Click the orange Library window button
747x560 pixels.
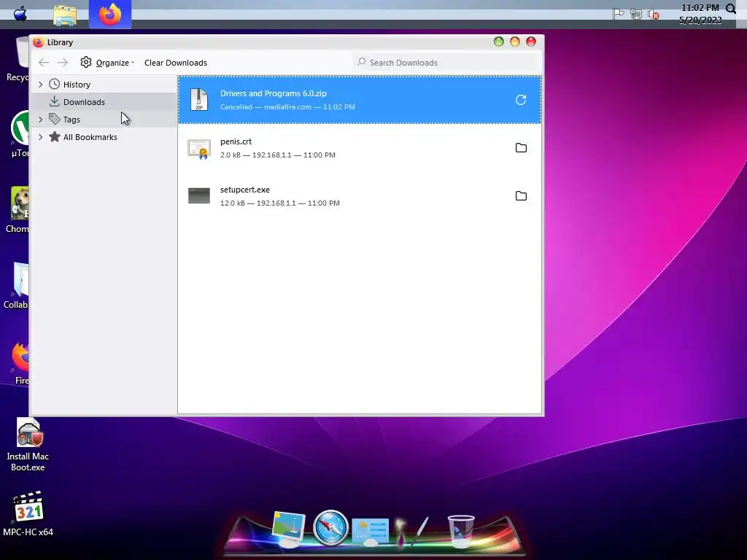point(515,42)
